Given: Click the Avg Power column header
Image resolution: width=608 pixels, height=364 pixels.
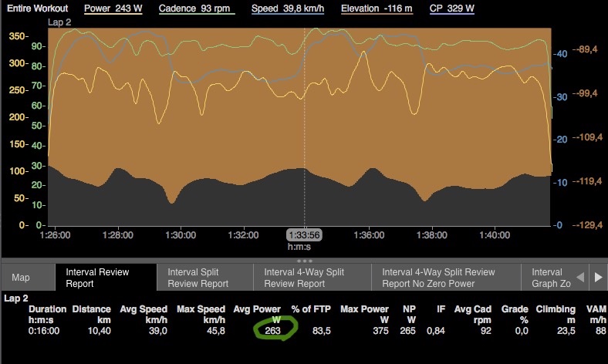Looking at the screenshot, I should coord(257,315).
